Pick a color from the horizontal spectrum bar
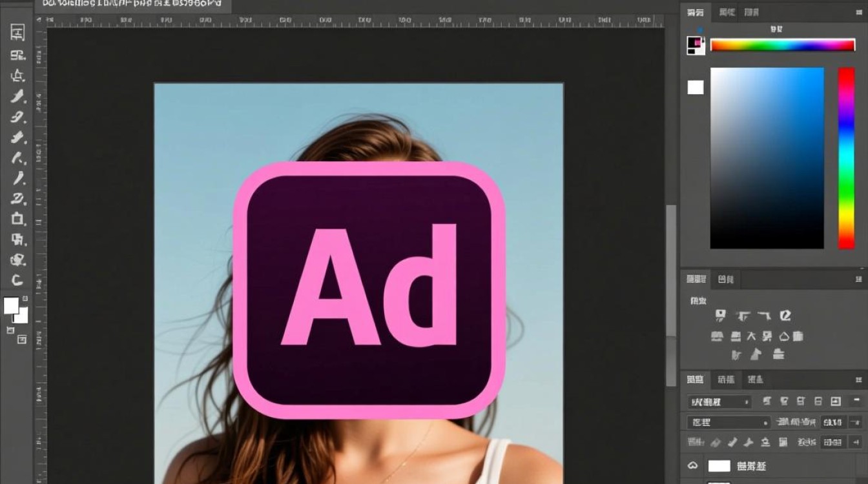The width and height of the screenshot is (868, 484). coord(783,45)
